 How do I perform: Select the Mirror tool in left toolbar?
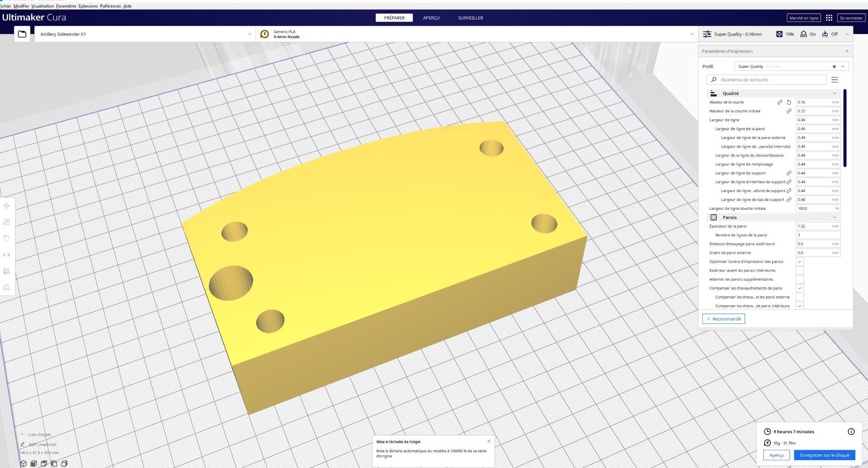[x=6, y=255]
